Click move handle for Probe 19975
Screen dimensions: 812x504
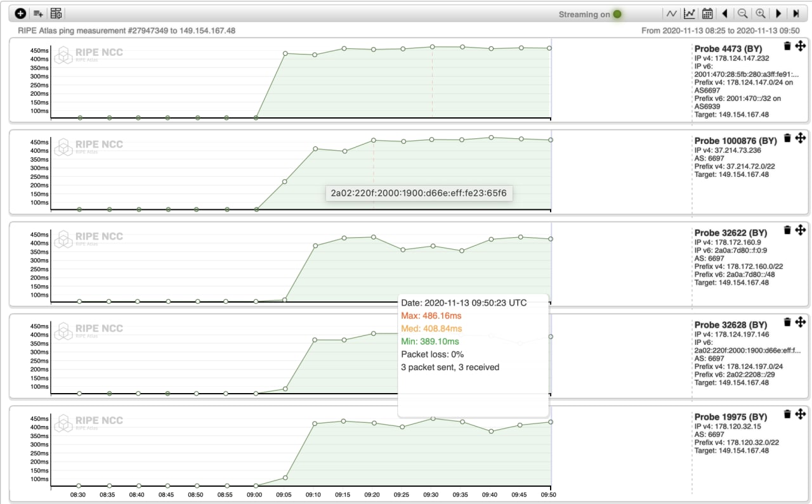(801, 414)
